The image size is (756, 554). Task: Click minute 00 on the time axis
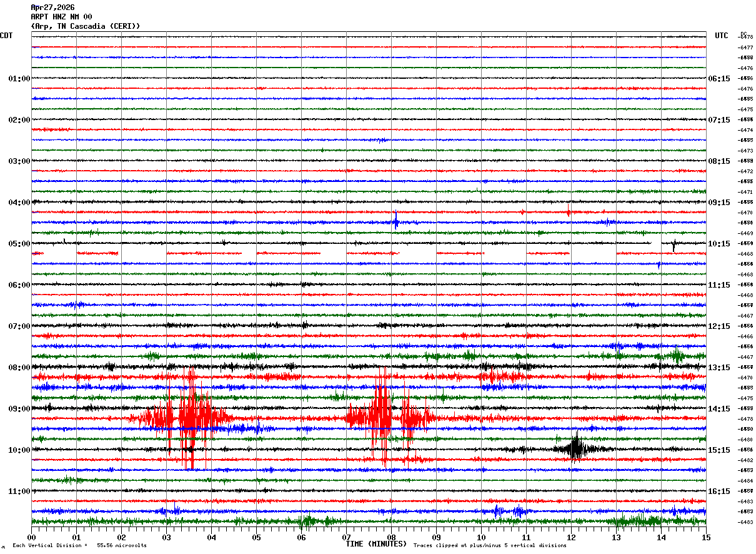[x=31, y=537]
